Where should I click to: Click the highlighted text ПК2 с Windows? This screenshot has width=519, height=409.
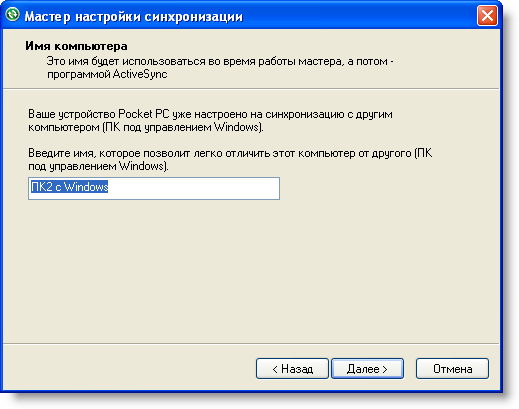click(x=69, y=187)
